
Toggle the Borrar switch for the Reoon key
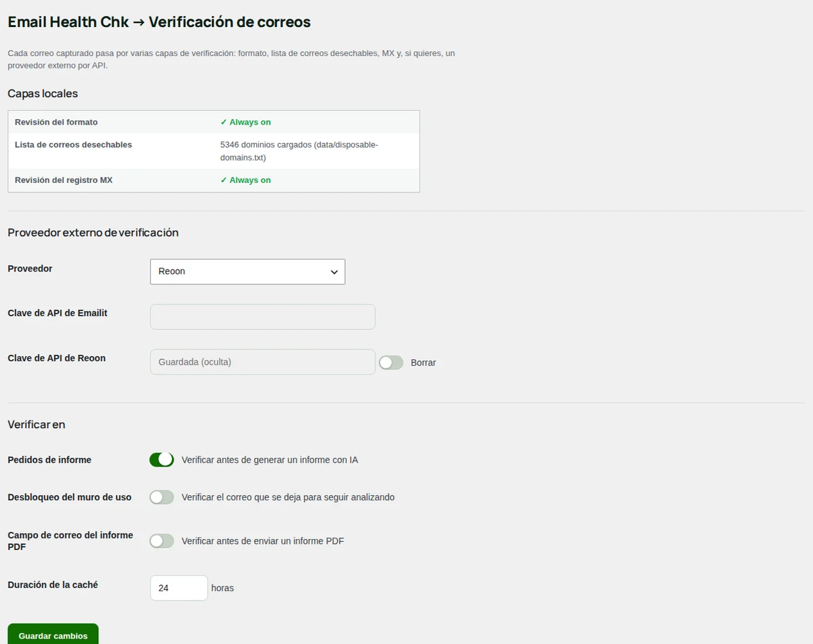[391, 362]
